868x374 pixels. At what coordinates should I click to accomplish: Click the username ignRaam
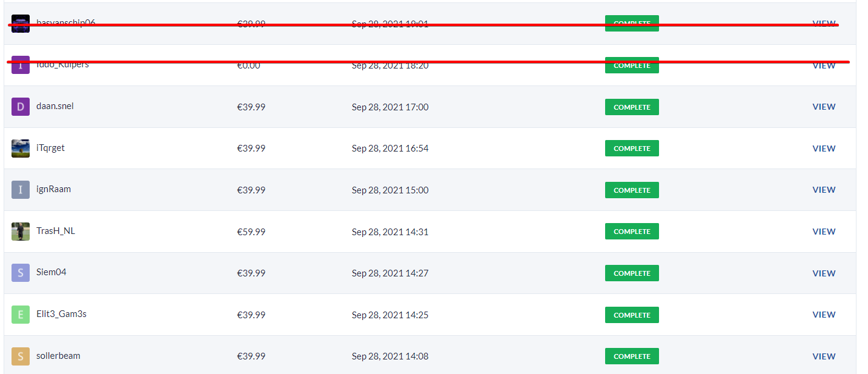[x=53, y=189]
